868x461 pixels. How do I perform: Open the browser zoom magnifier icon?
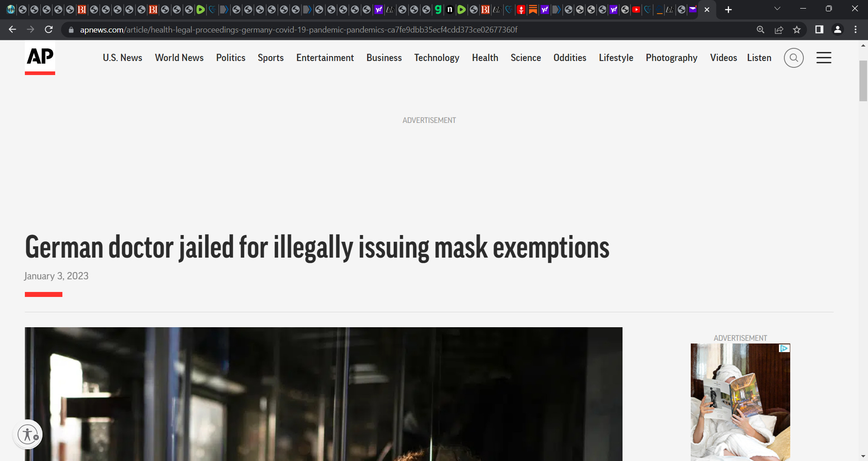[760, 30]
